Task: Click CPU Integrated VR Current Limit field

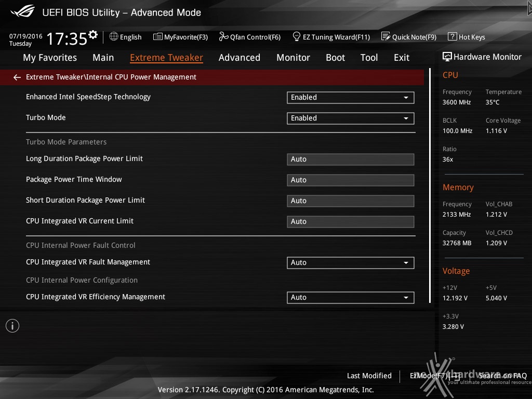Action: pyautogui.click(x=351, y=221)
